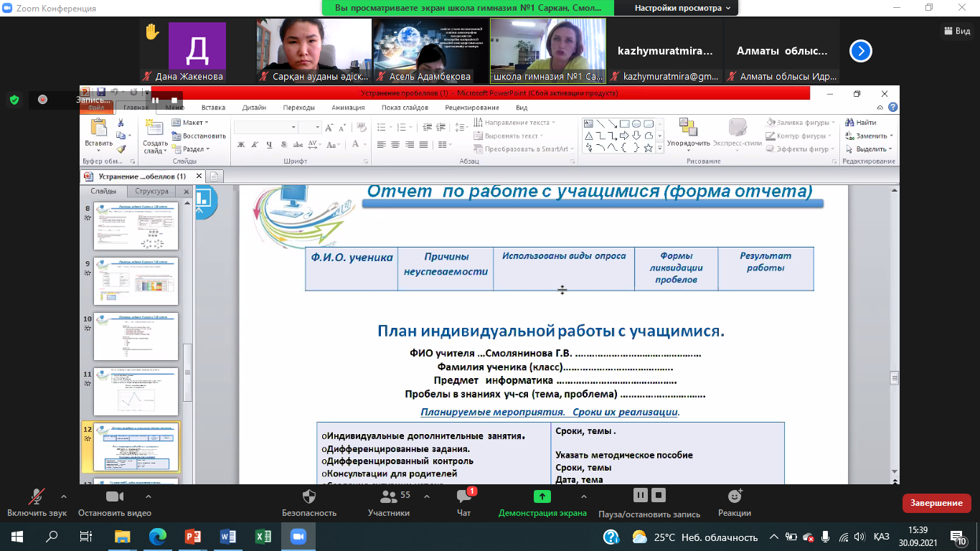
Task: Click the Restore (Восстановить) slide button
Action: [199, 136]
